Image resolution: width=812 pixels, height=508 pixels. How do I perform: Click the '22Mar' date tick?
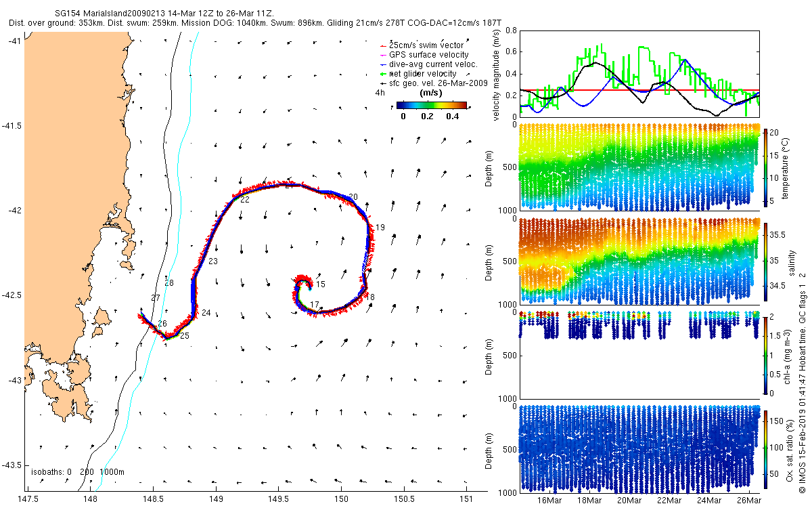click(x=669, y=500)
